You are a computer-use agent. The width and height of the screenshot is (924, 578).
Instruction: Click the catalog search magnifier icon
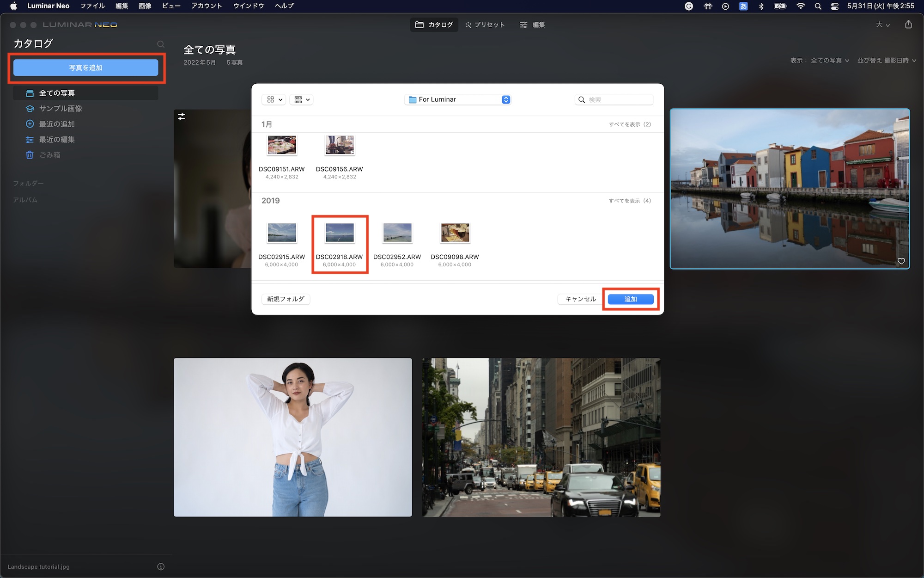[160, 44]
